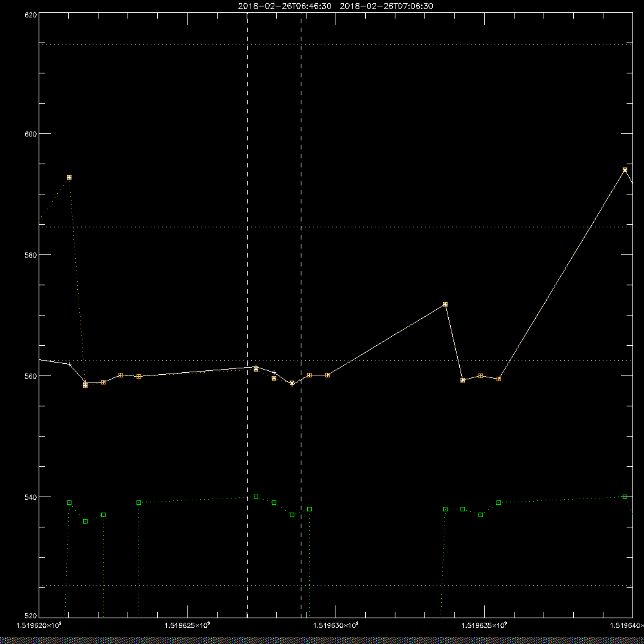Click the 1.519630×10⁹ x-axis label
The width and height of the screenshot is (644, 644).
pyautogui.click(x=336, y=625)
